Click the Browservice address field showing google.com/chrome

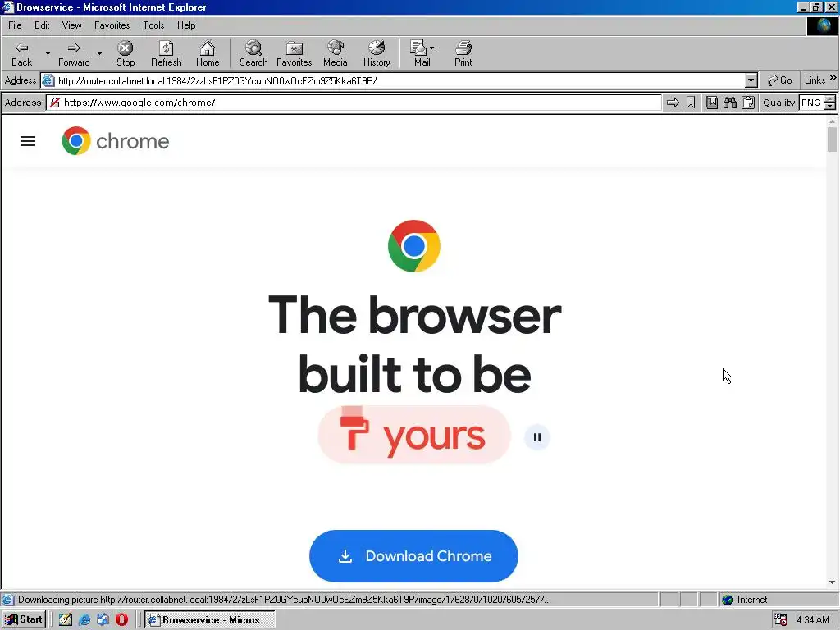pyautogui.click(x=354, y=103)
